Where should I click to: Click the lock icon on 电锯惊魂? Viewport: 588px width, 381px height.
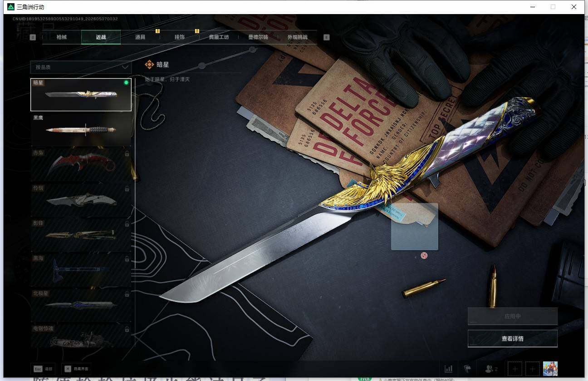click(x=127, y=329)
